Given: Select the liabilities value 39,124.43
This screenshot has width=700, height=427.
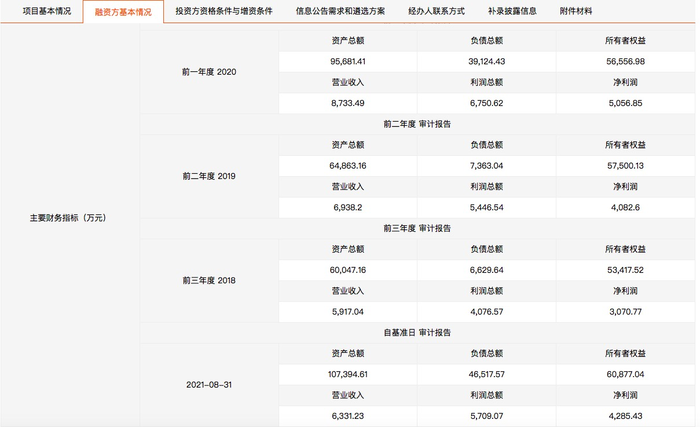Looking at the screenshot, I should [x=487, y=62].
